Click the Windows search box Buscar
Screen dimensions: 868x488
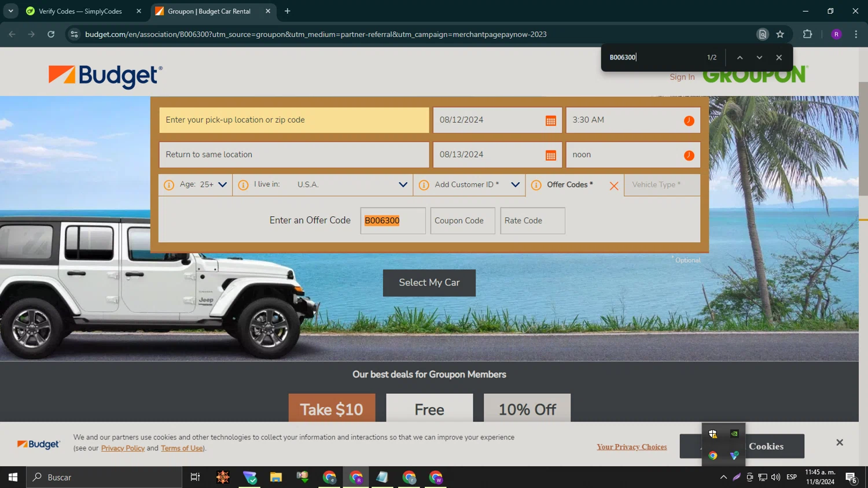[x=104, y=477]
